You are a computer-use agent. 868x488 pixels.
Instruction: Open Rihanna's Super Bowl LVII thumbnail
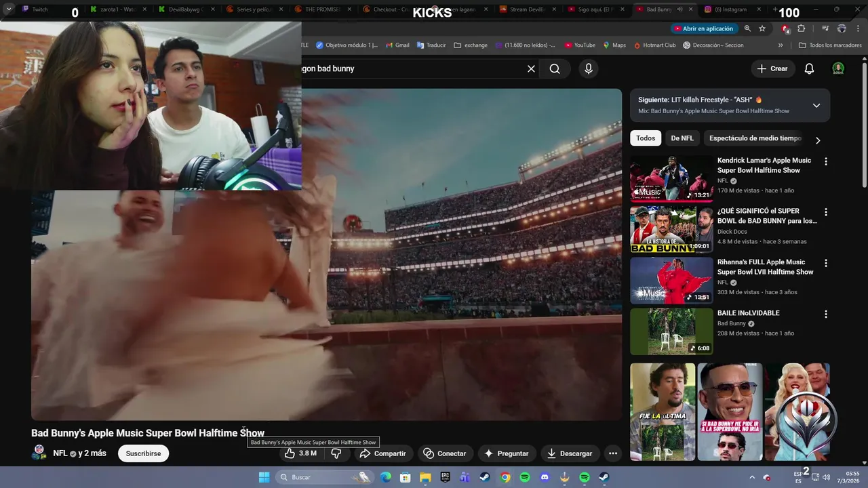point(671,281)
